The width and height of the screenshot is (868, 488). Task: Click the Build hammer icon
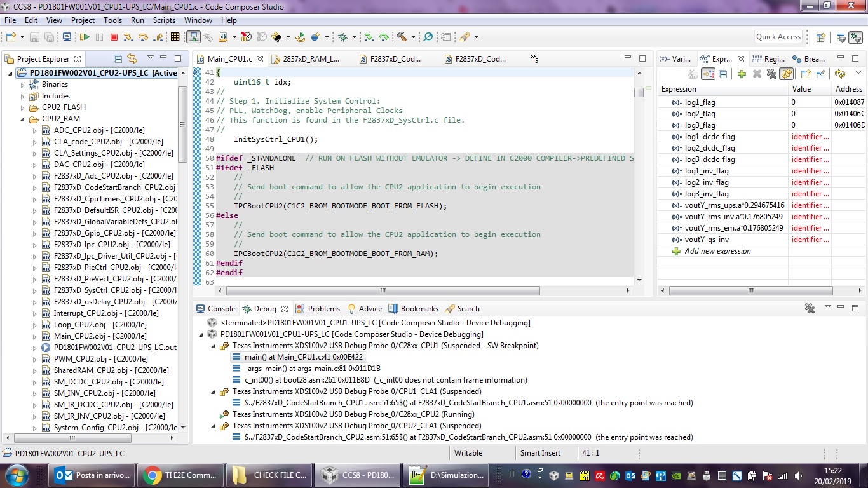click(402, 37)
